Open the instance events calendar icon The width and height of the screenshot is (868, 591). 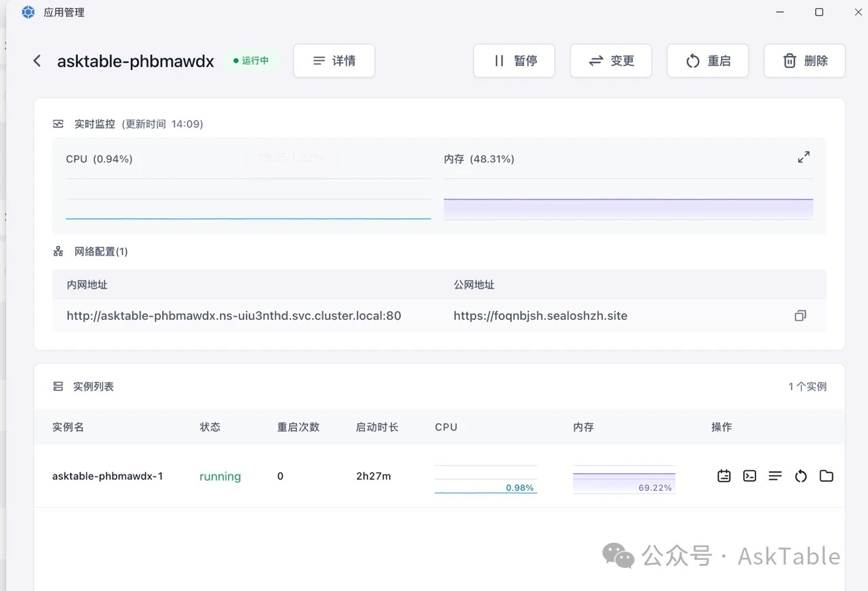click(x=724, y=476)
